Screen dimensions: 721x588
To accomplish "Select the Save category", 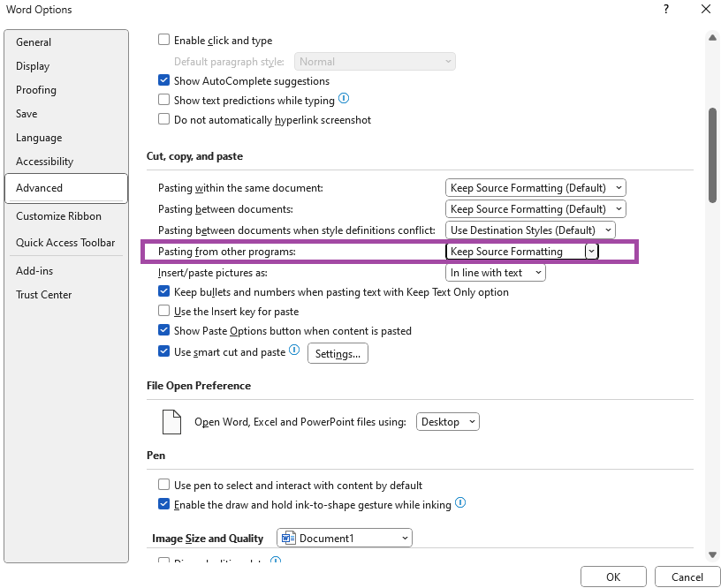I will (66, 114).
